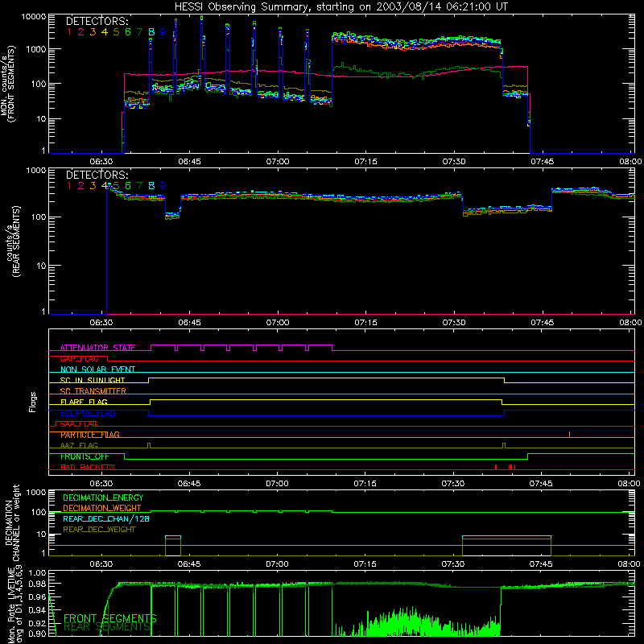Select DETECTORS: label in rear segments plot
The image size is (644, 644).
[x=97, y=175]
